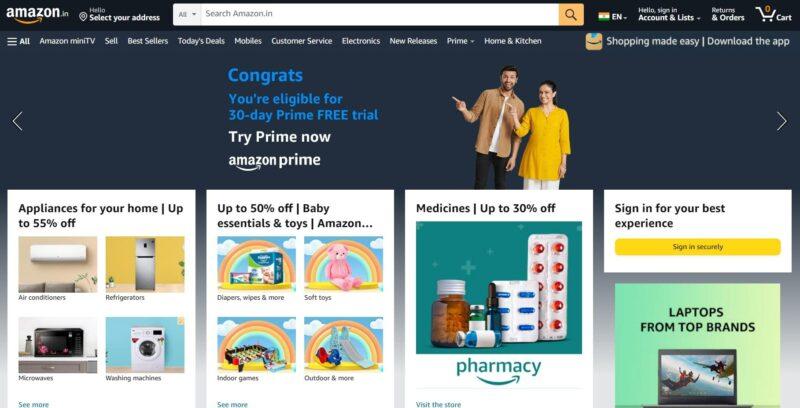Click the Sign in securely button
The height and width of the screenshot is (408, 800).
point(697,247)
